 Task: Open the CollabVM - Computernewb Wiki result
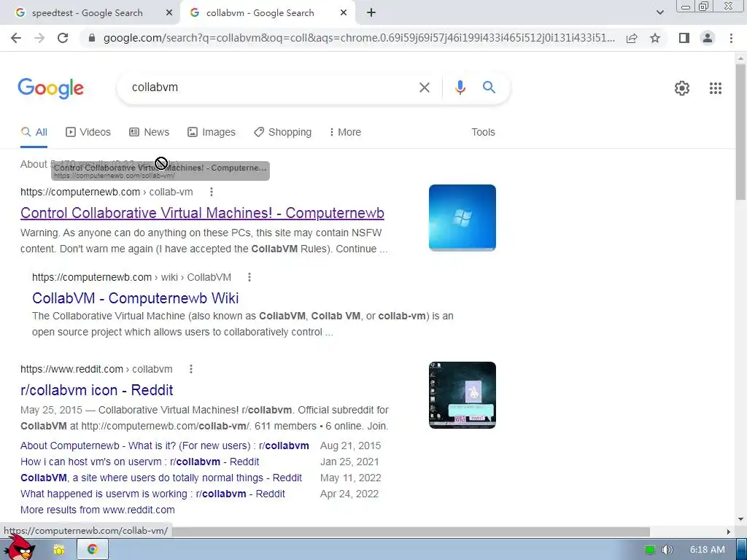pyautogui.click(x=135, y=298)
